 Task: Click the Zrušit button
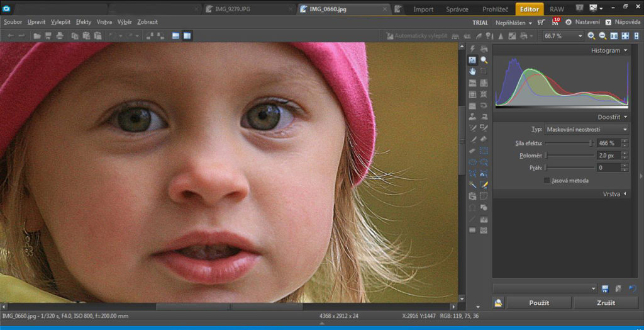605,303
